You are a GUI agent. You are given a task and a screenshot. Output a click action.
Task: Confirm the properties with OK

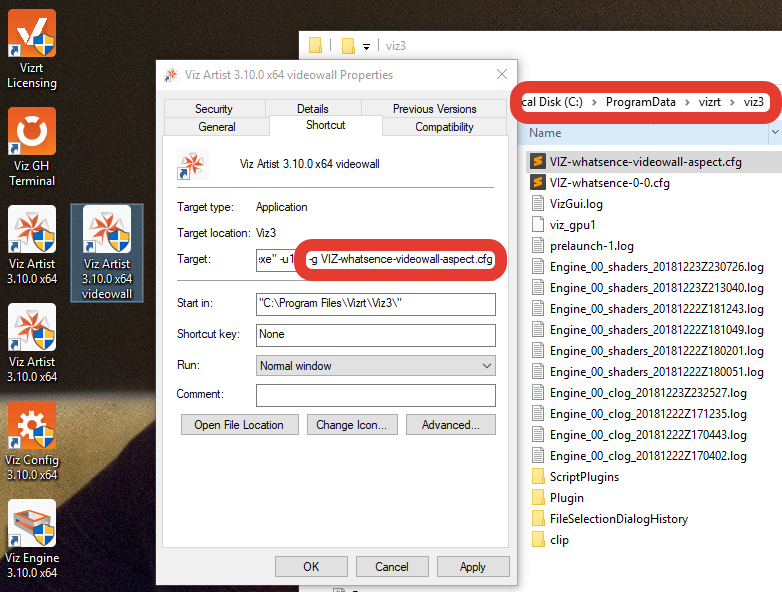tap(311, 567)
